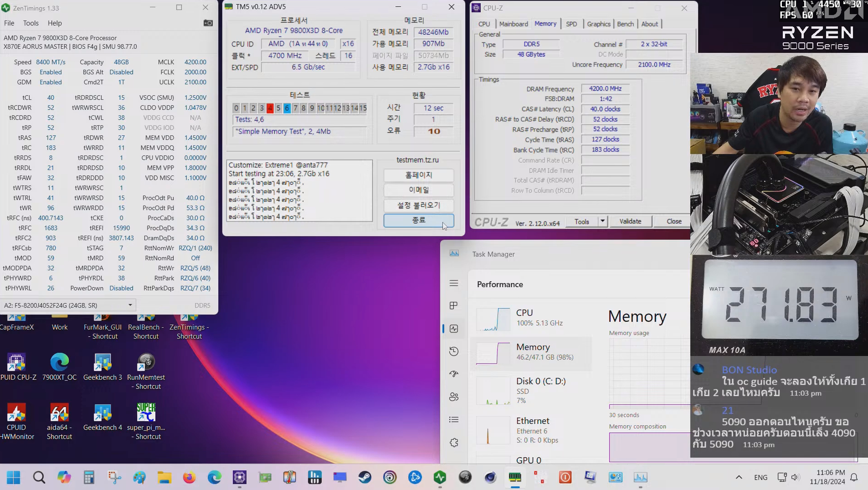Open the 7900XT_OC desktop icon

click(60, 367)
